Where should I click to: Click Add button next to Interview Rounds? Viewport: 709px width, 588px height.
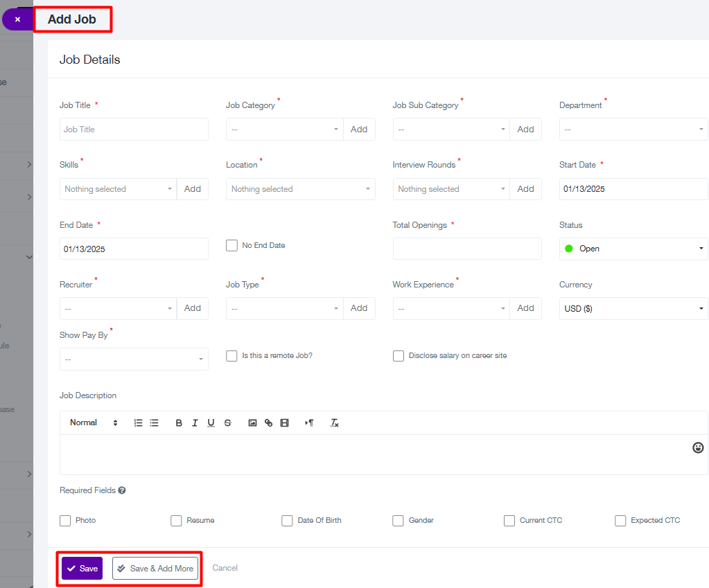click(525, 189)
